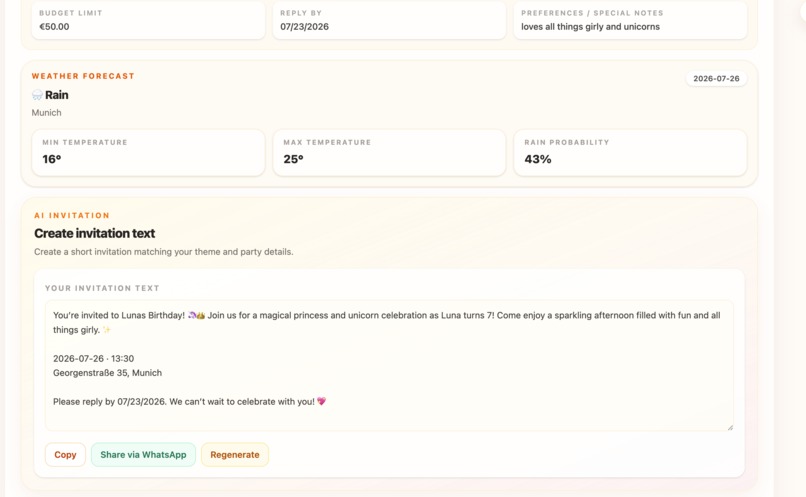Click the Max Temperature 25° card
Screen dimensions: 806x497
(389, 153)
